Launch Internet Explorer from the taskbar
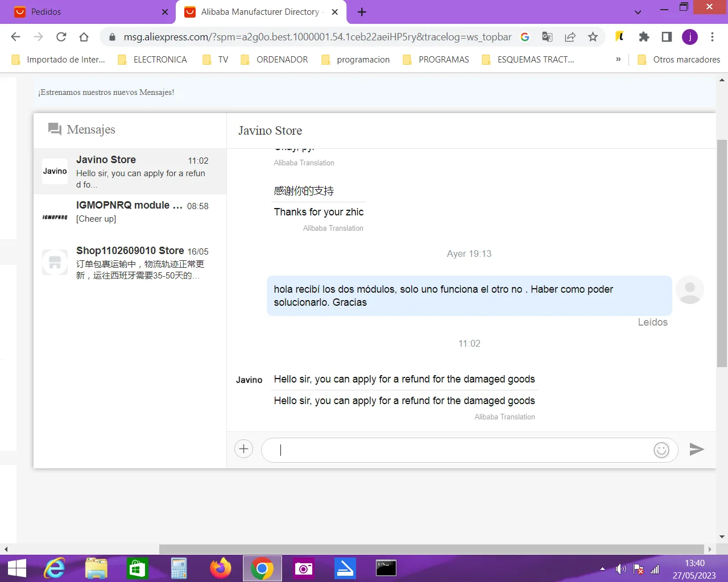 (x=55, y=568)
